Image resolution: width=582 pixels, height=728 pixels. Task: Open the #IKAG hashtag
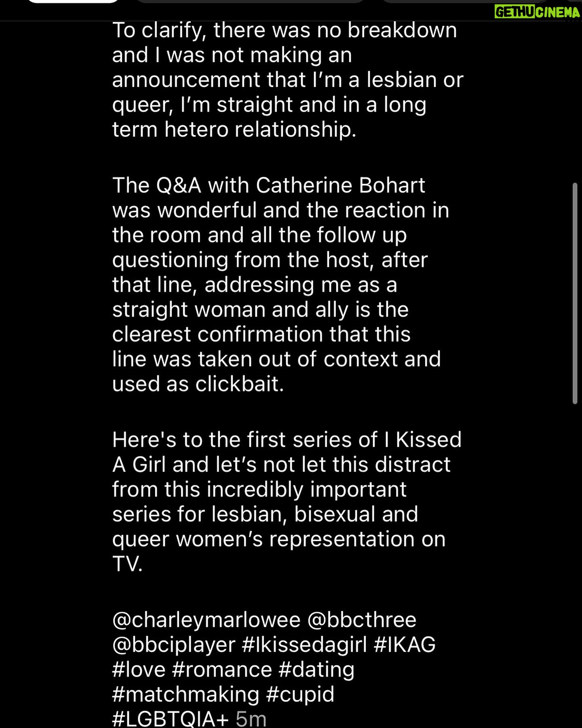tap(405, 645)
